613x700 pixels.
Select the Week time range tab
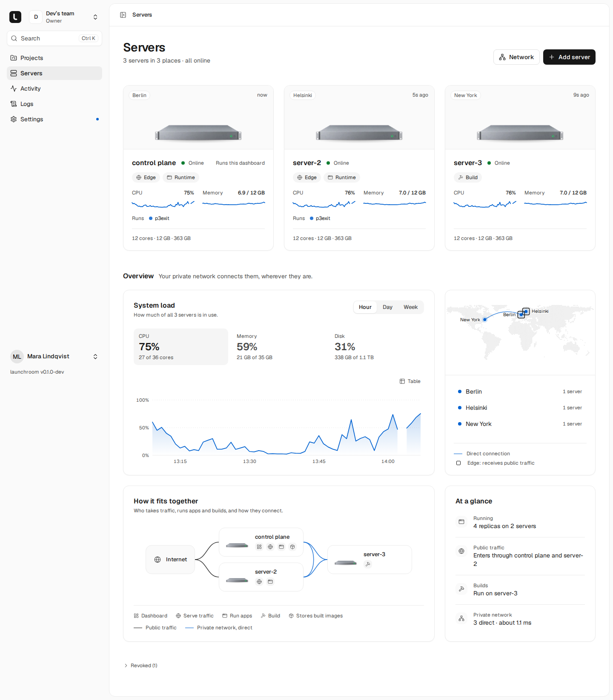[x=410, y=307]
